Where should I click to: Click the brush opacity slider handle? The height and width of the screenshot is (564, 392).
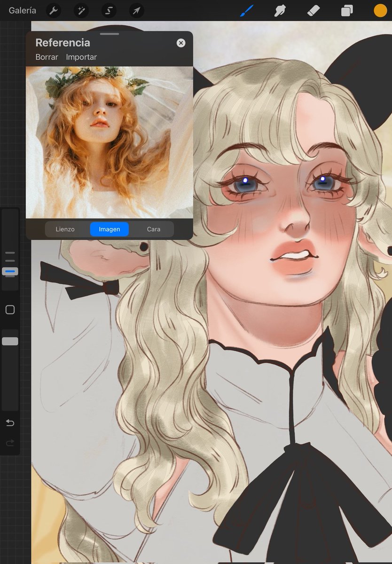[10, 341]
